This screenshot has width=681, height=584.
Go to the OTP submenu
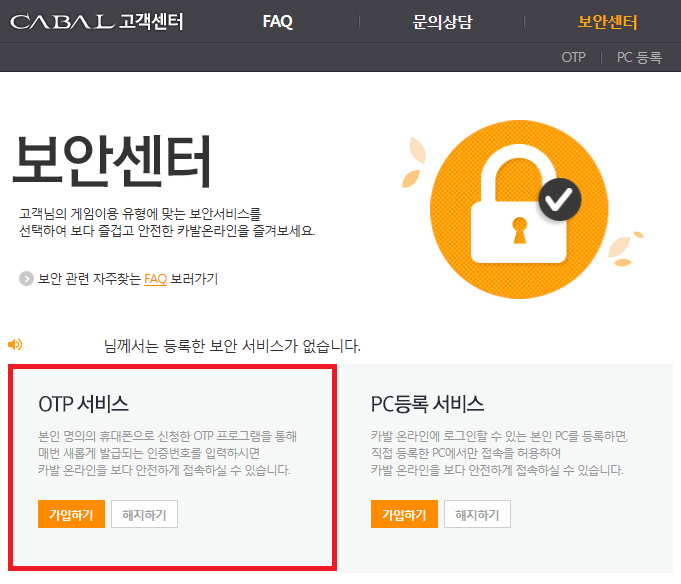point(573,57)
